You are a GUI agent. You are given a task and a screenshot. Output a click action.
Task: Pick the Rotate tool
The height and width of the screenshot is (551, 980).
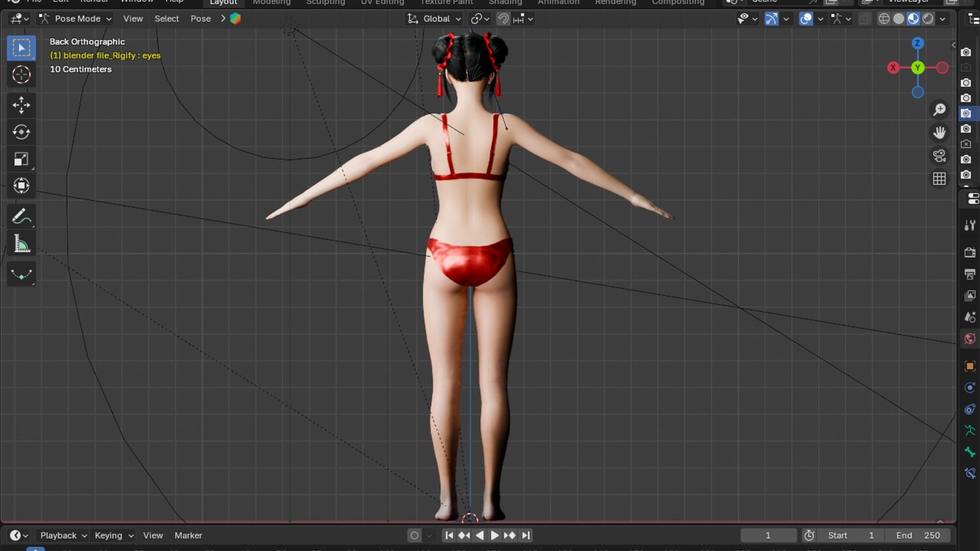tap(21, 132)
